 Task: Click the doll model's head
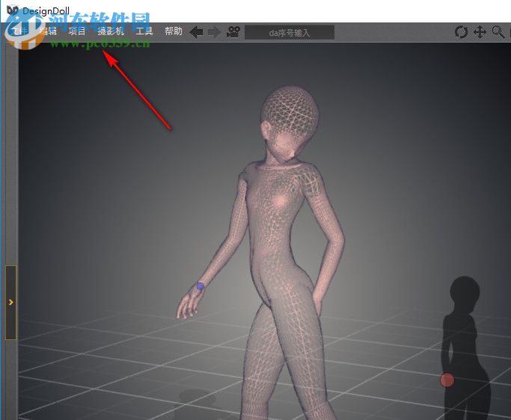click(289, 122)
